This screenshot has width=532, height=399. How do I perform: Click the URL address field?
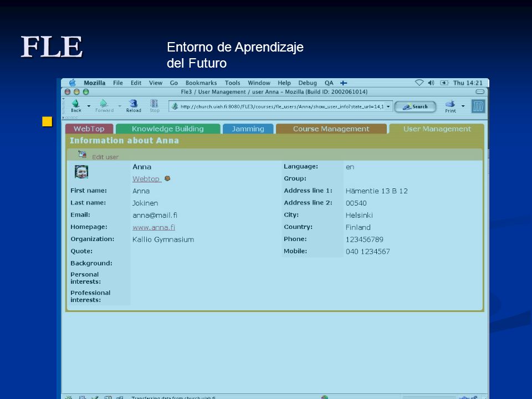(x=282, y=106)
